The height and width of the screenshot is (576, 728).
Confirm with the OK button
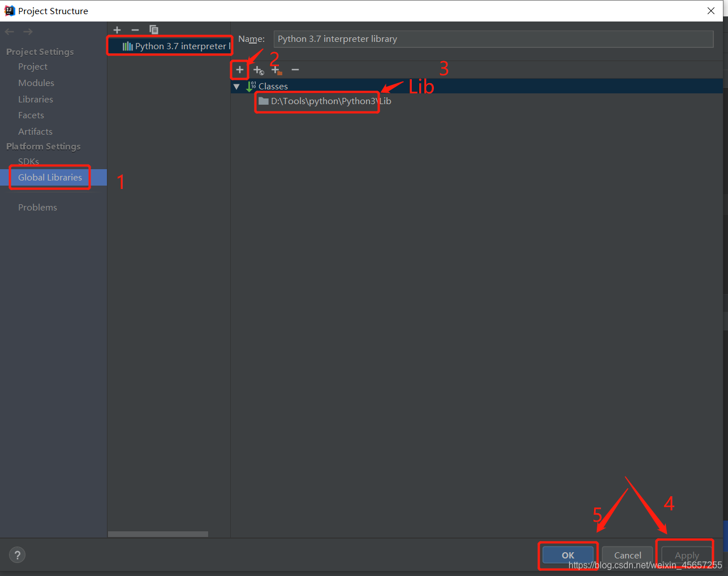(x=568, y=556)
